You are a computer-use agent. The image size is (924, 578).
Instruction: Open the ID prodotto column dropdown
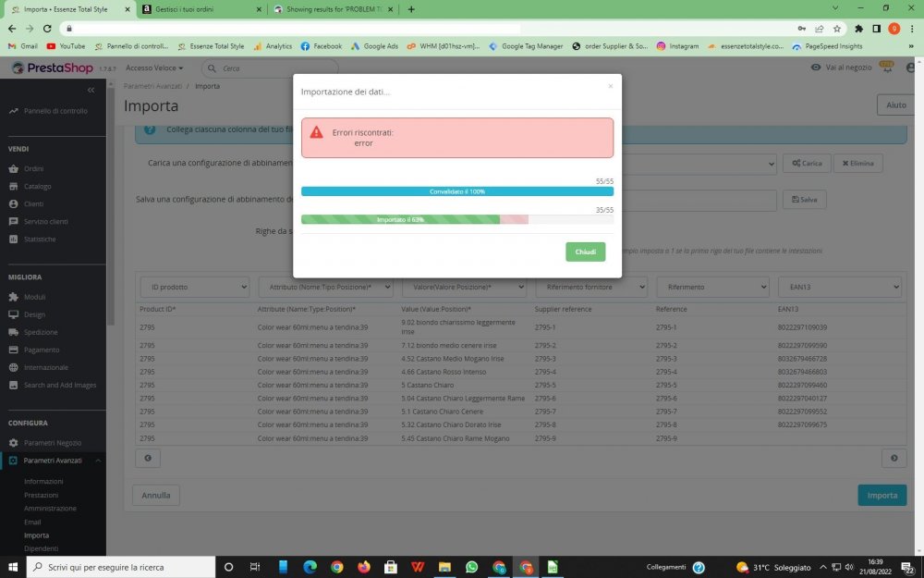point(194,288)
